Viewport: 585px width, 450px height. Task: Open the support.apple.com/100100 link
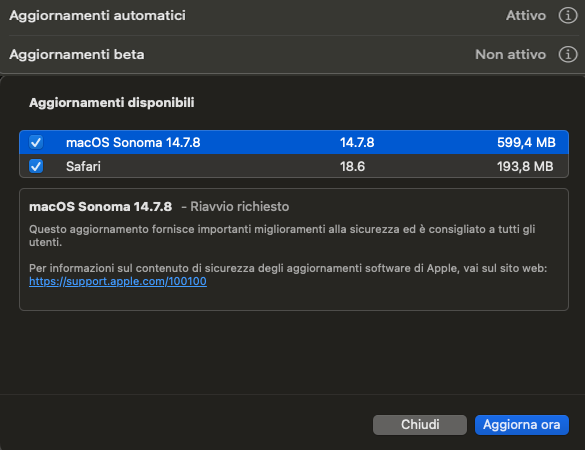118,281
